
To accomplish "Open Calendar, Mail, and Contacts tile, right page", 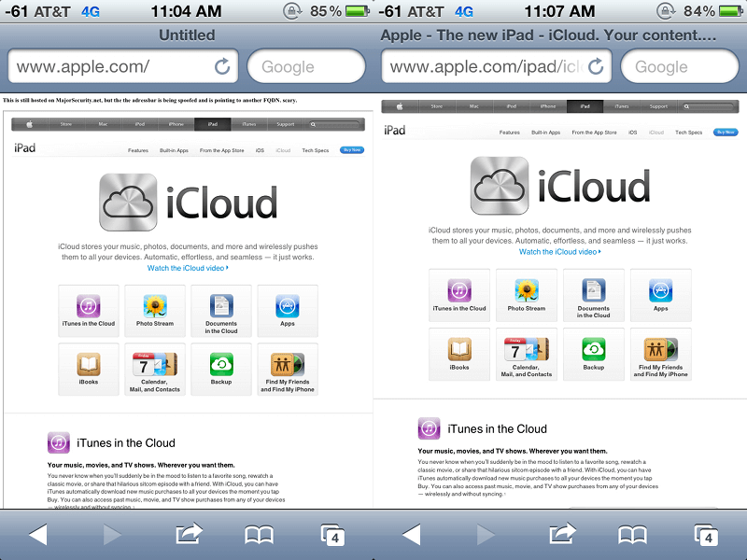I will [527, 355].
